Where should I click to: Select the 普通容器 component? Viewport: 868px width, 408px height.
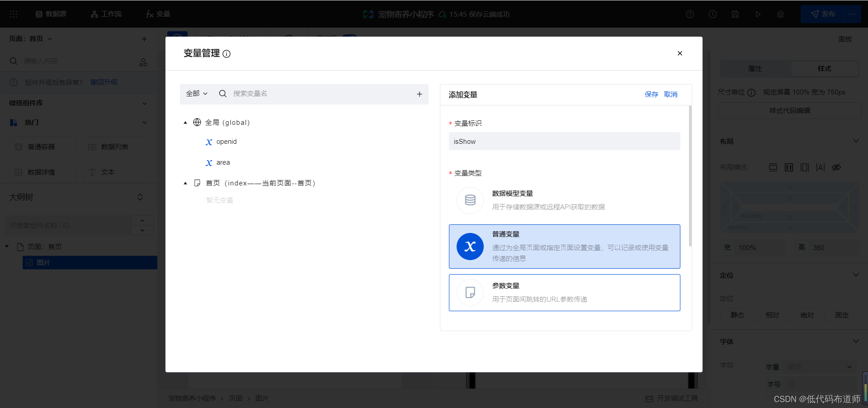point(42,147)
